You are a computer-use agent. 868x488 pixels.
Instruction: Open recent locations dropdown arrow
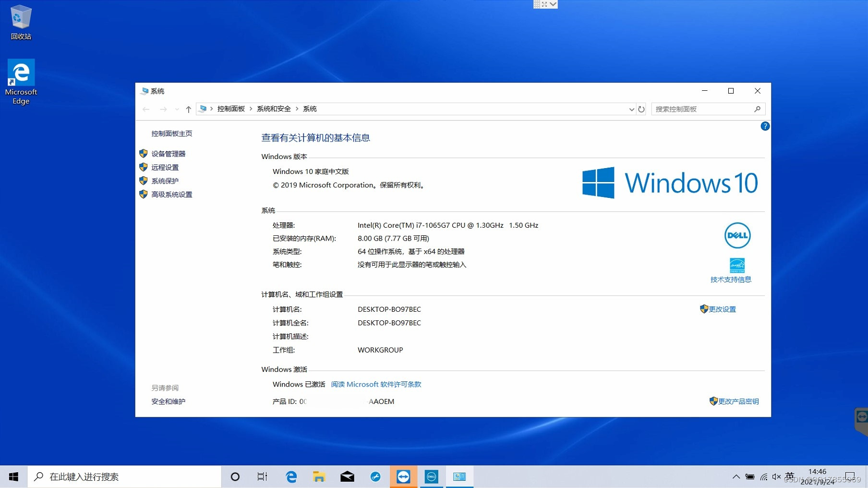click(x=177, y=110)
